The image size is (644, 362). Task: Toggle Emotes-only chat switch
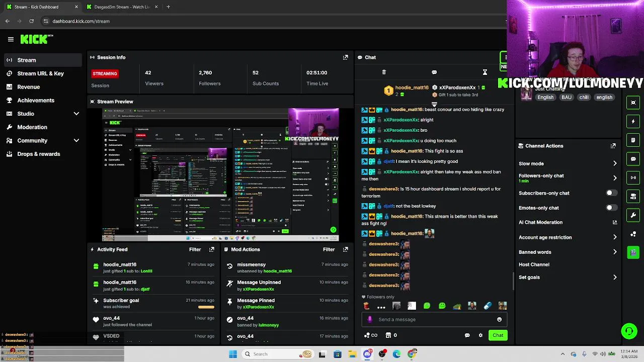pyautogui.click(x=611, y=208)
